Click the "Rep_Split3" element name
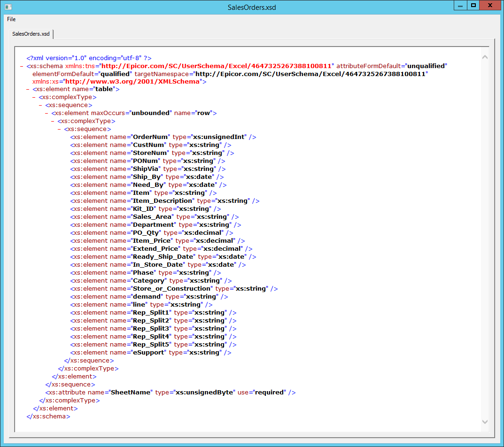The image size is (504, 447). pyautogui.click(x=151, y=328)
